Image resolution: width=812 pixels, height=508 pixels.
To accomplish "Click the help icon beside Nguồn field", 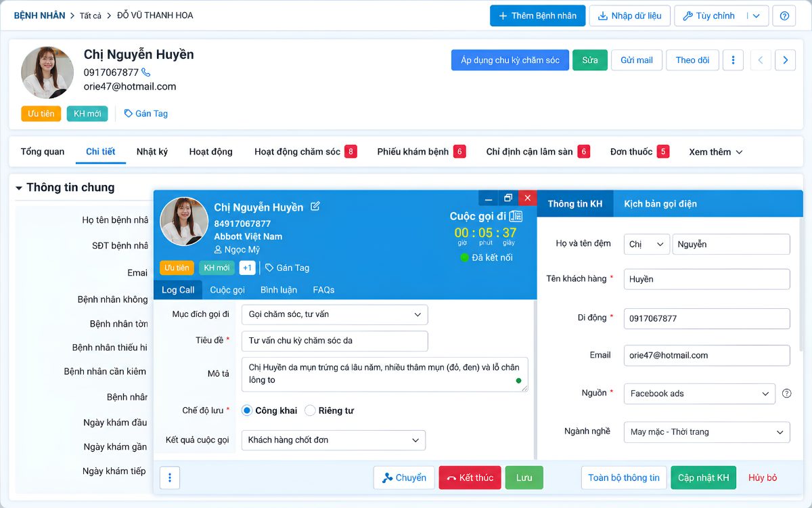I will (786, 393).
